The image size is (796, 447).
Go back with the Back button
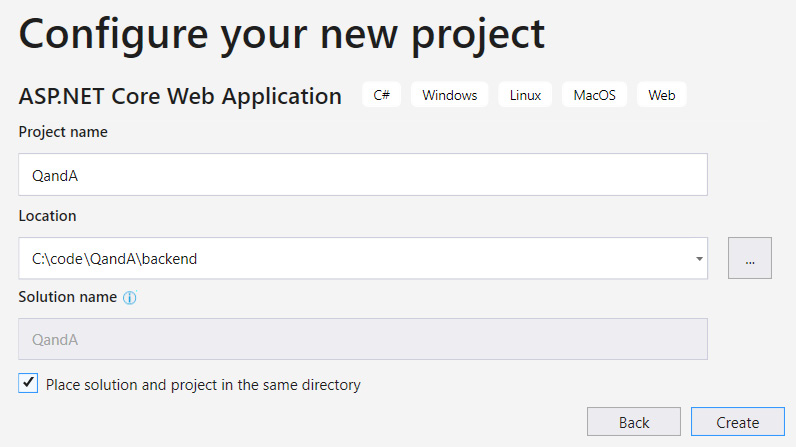[x=634, y=422]
